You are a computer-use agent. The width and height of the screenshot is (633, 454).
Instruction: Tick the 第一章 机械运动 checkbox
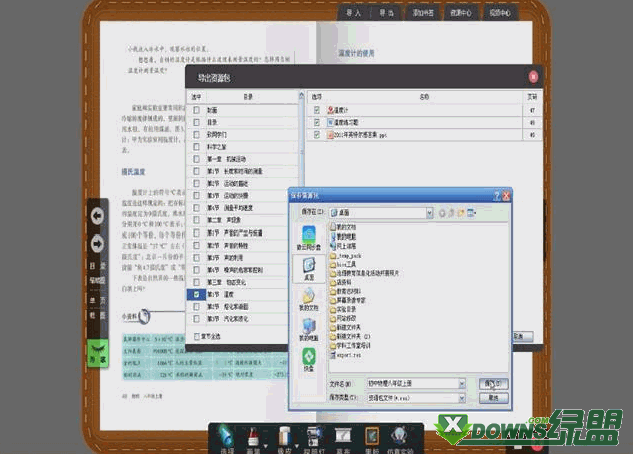click(196, 159)
